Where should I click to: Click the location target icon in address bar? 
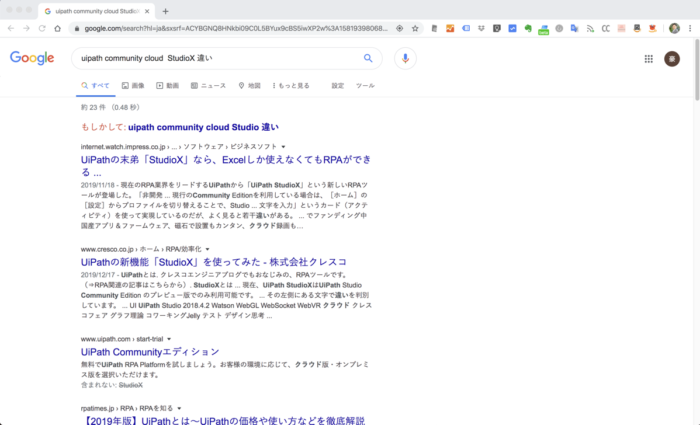tap(400, 28)
